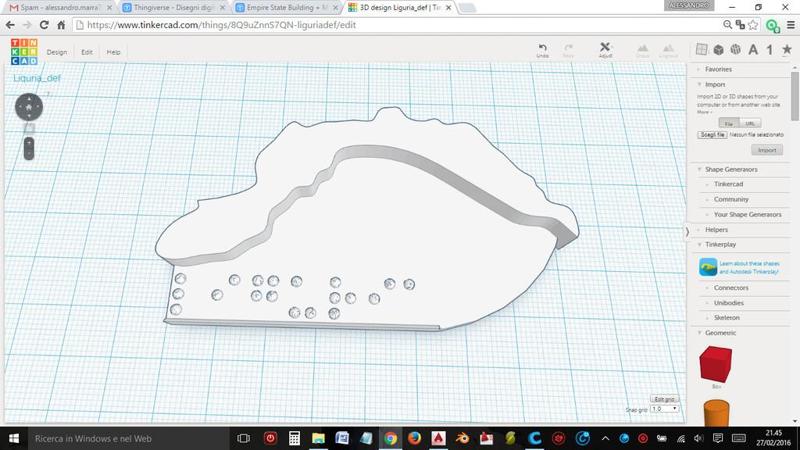The height and width of the screenshot is (450, 800).
Task: Rotate view right with navigation wheel arrow
Action: pyautogui.click(x=38, y=107)
